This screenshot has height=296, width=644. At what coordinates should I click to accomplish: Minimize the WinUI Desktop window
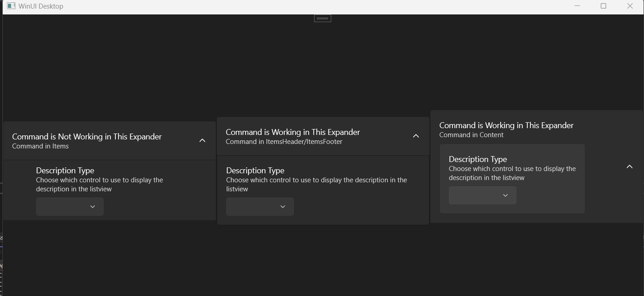[577, 6]
